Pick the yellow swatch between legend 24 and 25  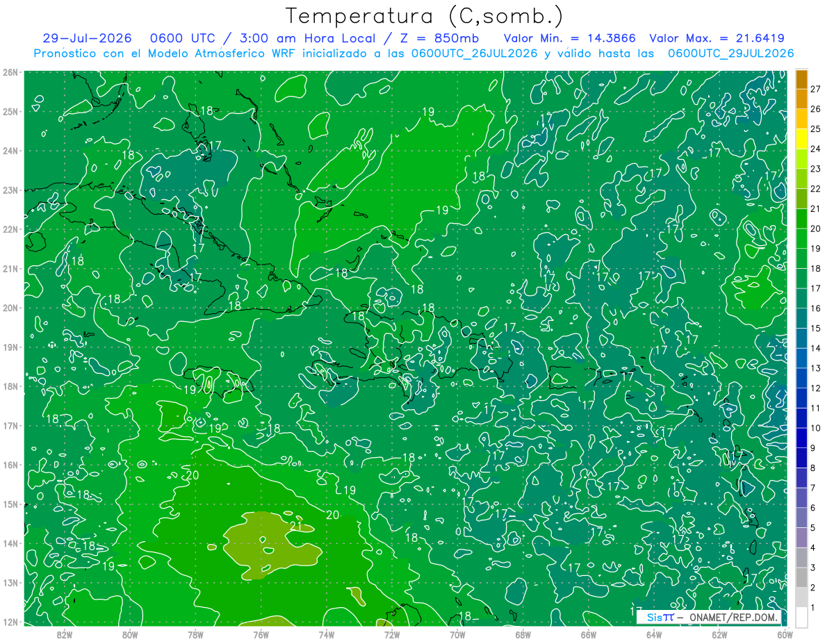(801, 139)
